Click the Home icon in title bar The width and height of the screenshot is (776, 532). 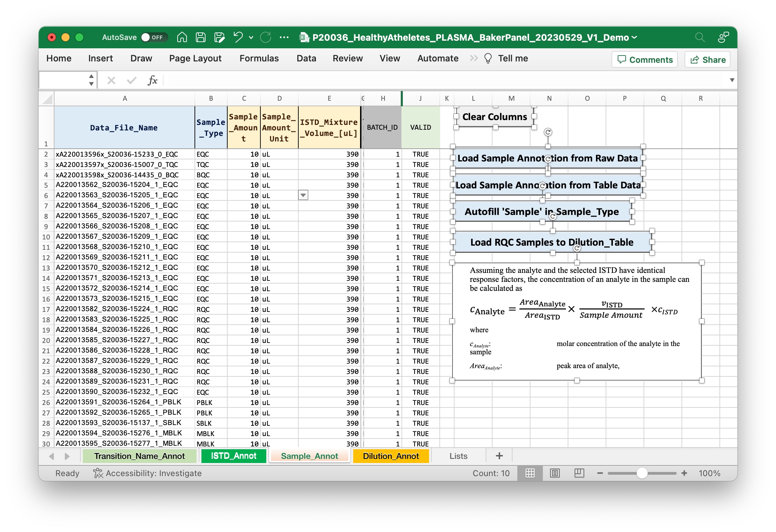(182, 37)
